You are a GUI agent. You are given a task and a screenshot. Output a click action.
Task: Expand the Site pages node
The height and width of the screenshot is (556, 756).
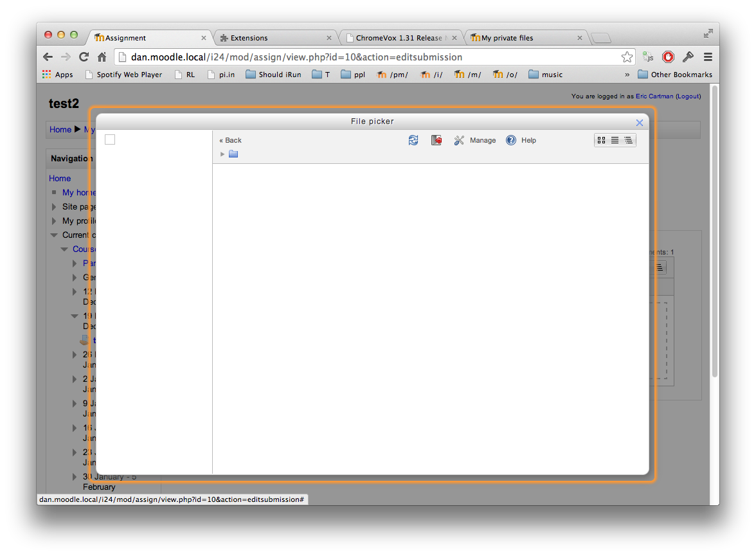[x=54, y=207]
